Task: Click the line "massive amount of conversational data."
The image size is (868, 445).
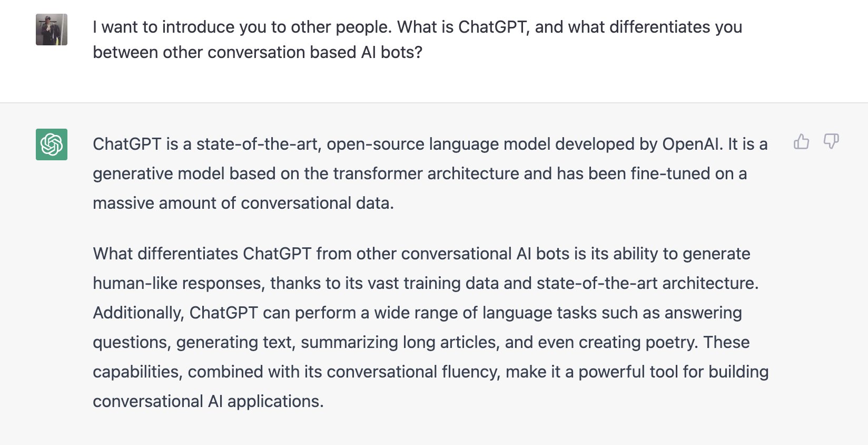Action: (x=243, y=203)
